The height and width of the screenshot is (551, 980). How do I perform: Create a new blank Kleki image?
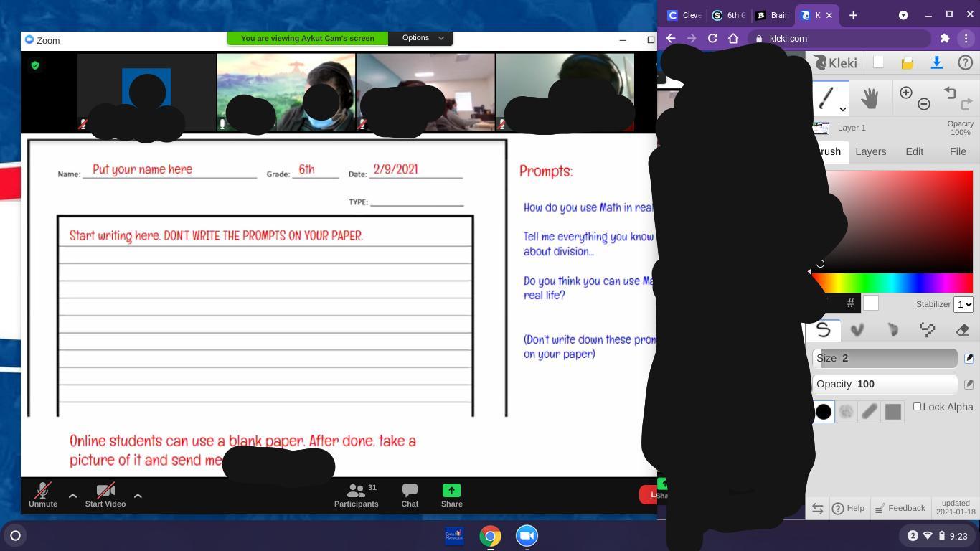pyautogui.click(x=878, y=62)
